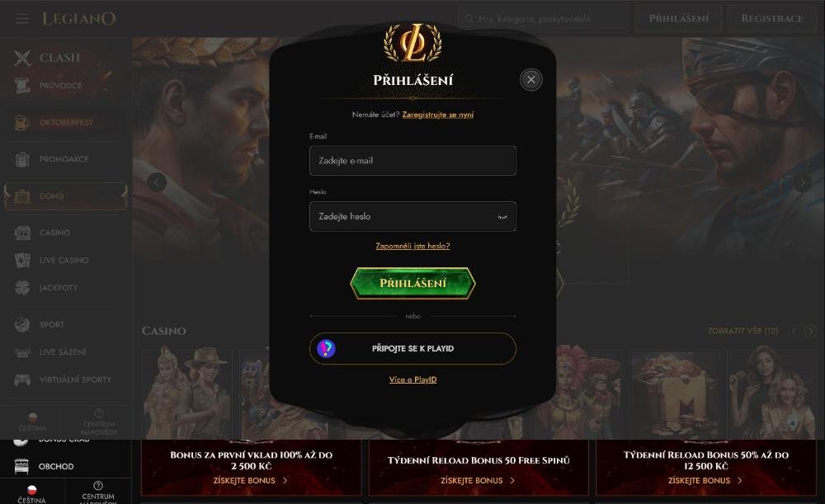
Task: Go to next banner slide arrow
Action: point(803,182)
